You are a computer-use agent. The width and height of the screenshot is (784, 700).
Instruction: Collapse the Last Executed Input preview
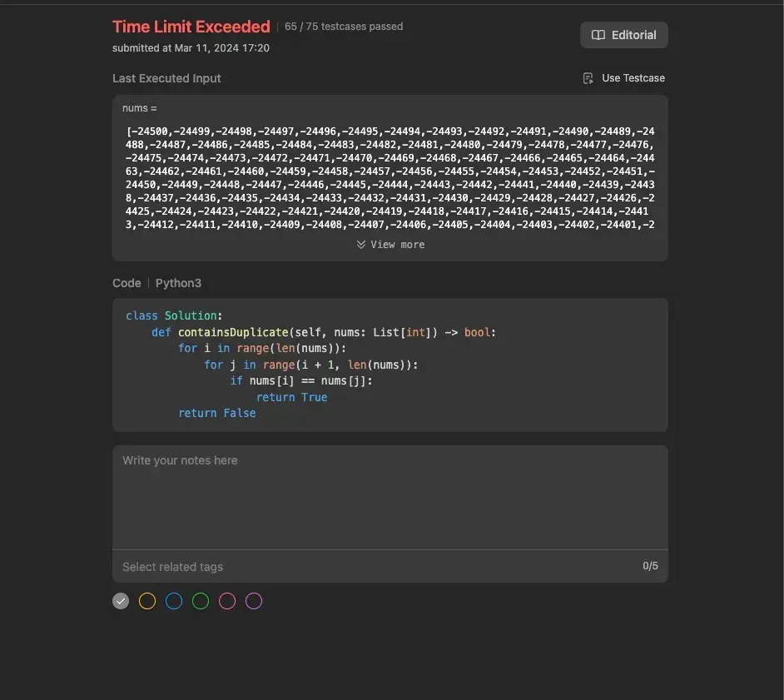pos(390,244)
